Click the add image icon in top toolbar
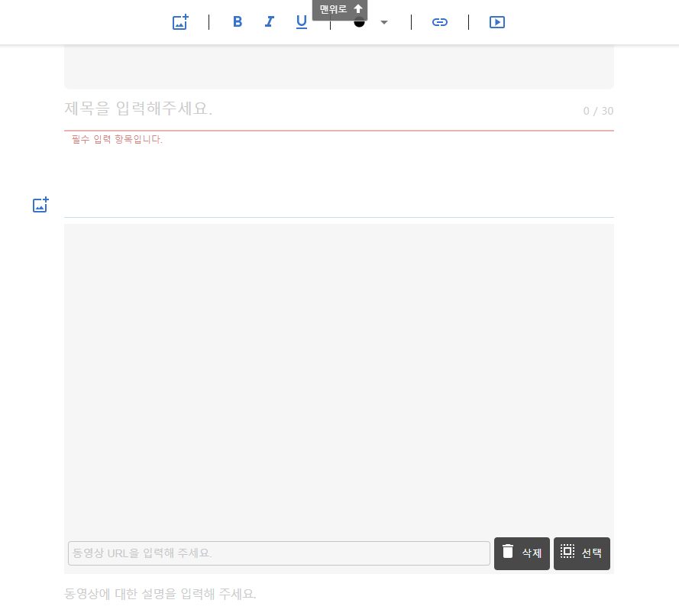The image size is (679, 616). point(180,22)
